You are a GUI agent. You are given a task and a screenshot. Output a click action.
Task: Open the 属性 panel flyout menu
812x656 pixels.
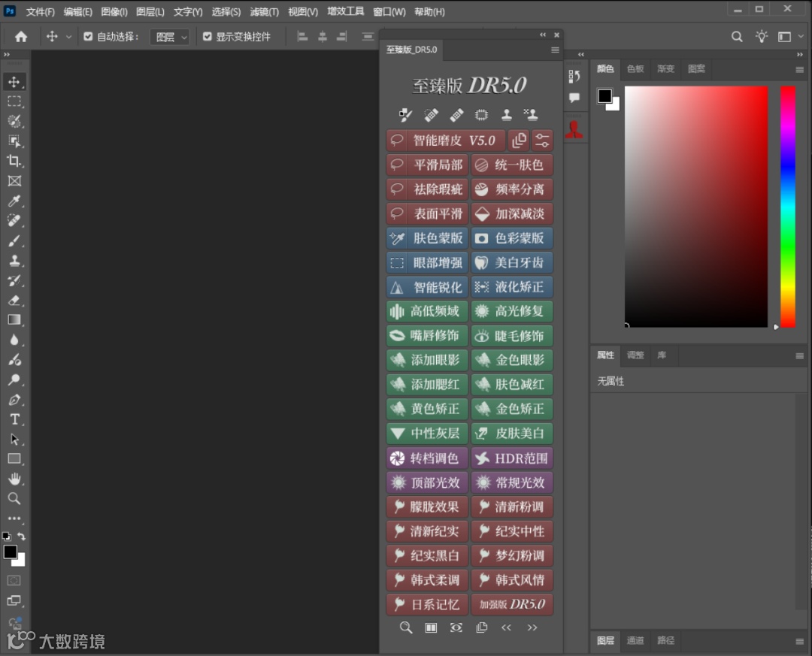pos(799,355)
